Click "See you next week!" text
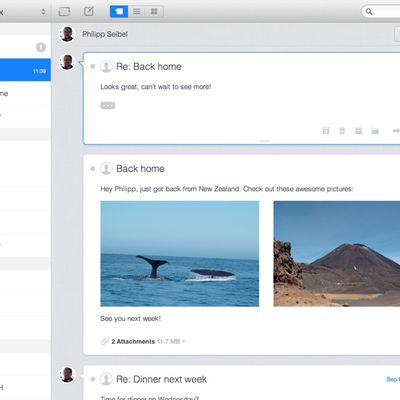 (130, 318)
